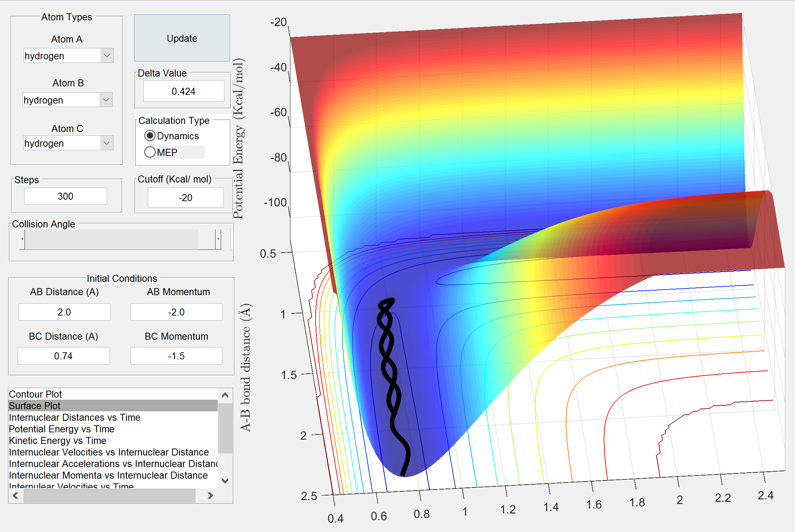This screenshot has width=795, height=532.
Task: Expand the Atom B dropdown
Action: [x=106, y=100]
